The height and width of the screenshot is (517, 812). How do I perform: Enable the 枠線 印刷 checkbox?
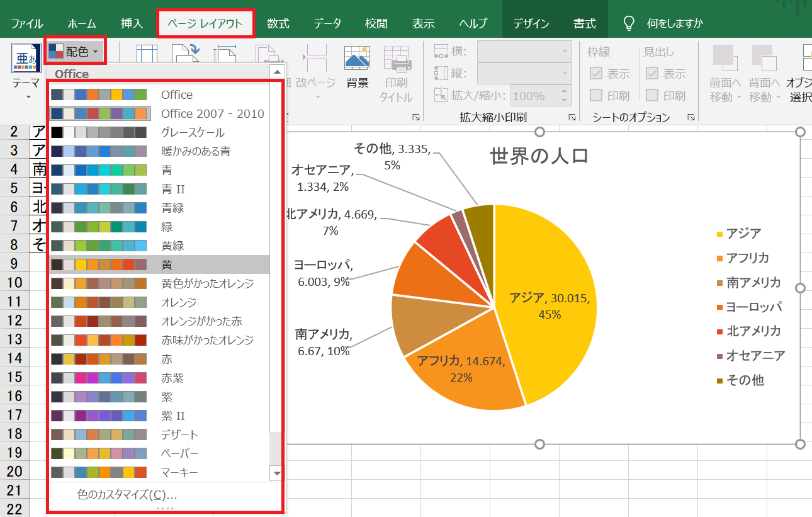[x=595, y=96]
